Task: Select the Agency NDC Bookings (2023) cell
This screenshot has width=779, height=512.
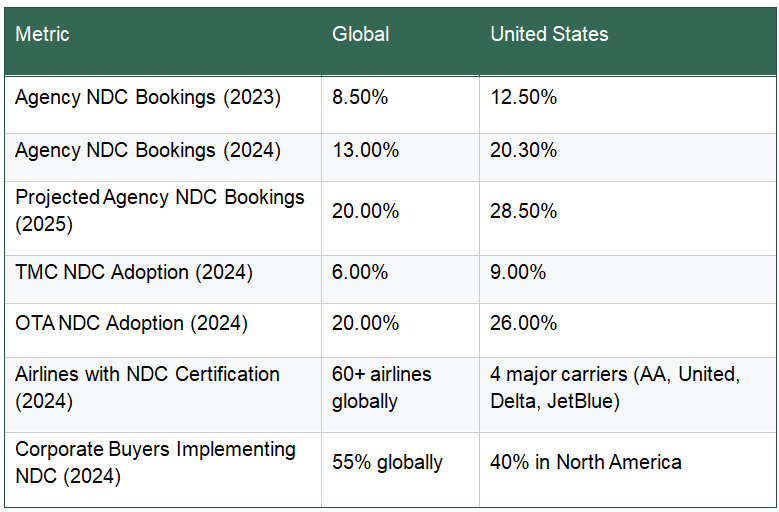Action: pos(148,98)
